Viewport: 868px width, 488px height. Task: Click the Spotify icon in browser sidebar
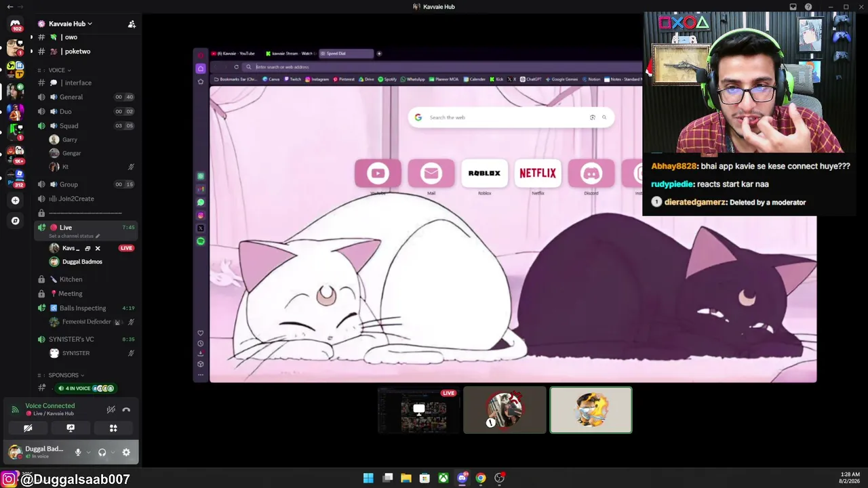(201, 241)
